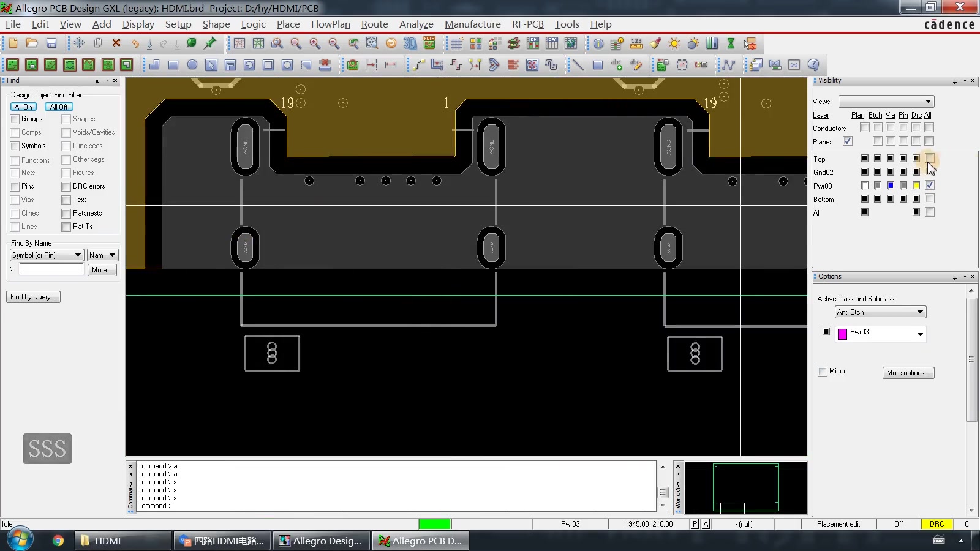Click the New file icon
This screenshot has width=980, height=551.
coord(13,43)
